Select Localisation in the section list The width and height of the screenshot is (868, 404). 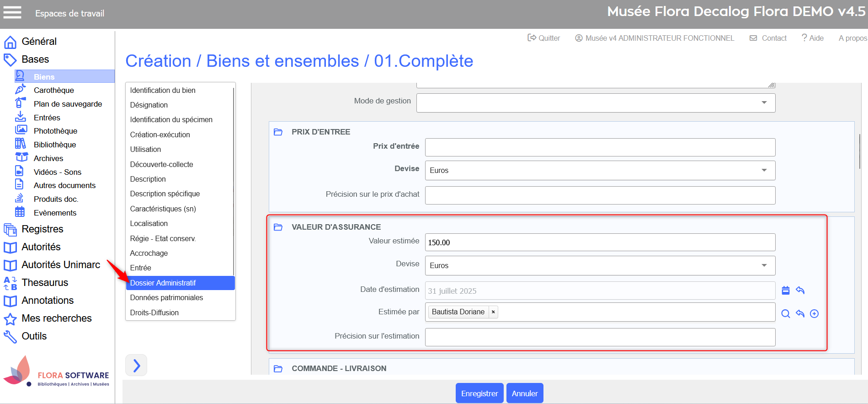149,223
